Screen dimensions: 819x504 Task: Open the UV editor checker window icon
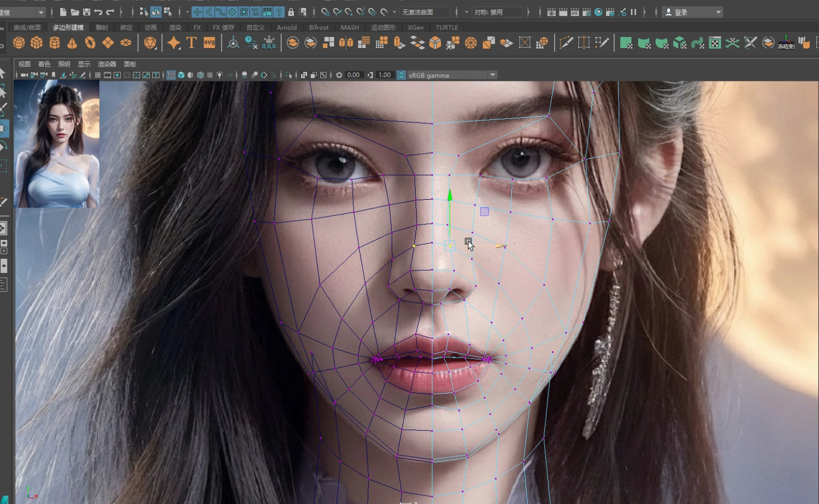(715, 43)
